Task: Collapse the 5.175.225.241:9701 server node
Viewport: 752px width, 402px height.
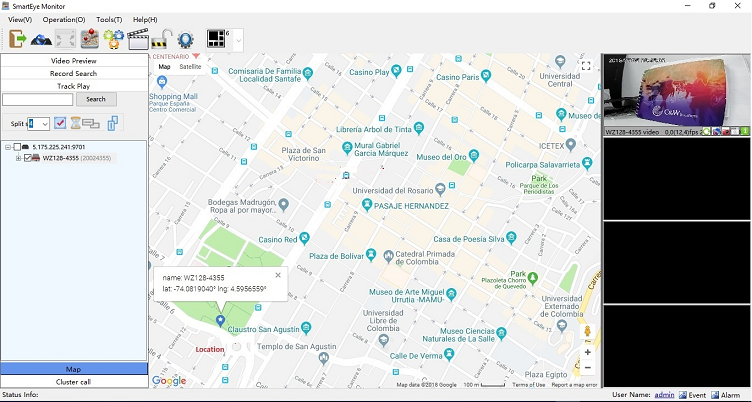Action: pyautogui.click(x=8, y=147)
